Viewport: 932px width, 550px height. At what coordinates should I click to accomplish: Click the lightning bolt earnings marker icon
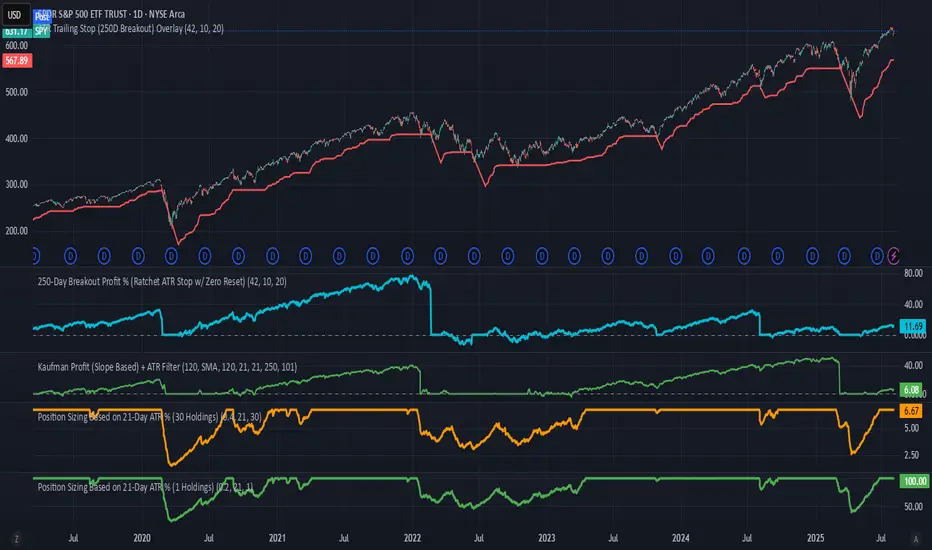tap(893, 256)
